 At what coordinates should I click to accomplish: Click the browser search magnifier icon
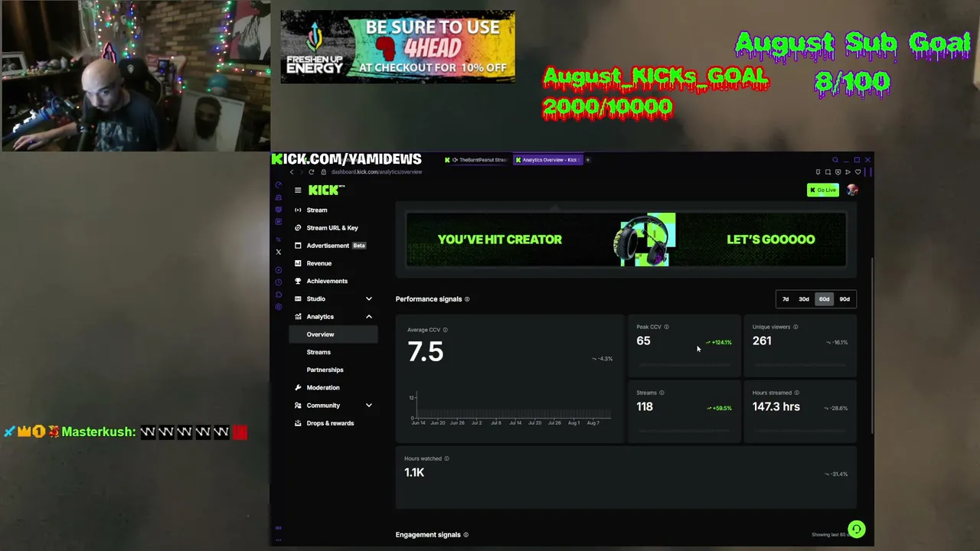tap(835, 160)
